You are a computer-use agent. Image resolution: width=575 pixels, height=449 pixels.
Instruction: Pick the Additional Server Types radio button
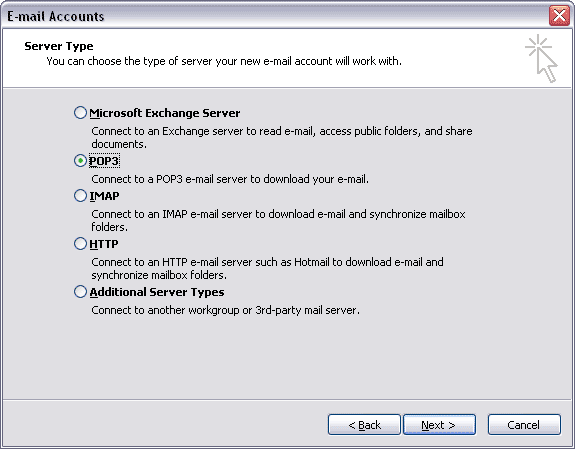pyautogui.click(x=80, y=292)
